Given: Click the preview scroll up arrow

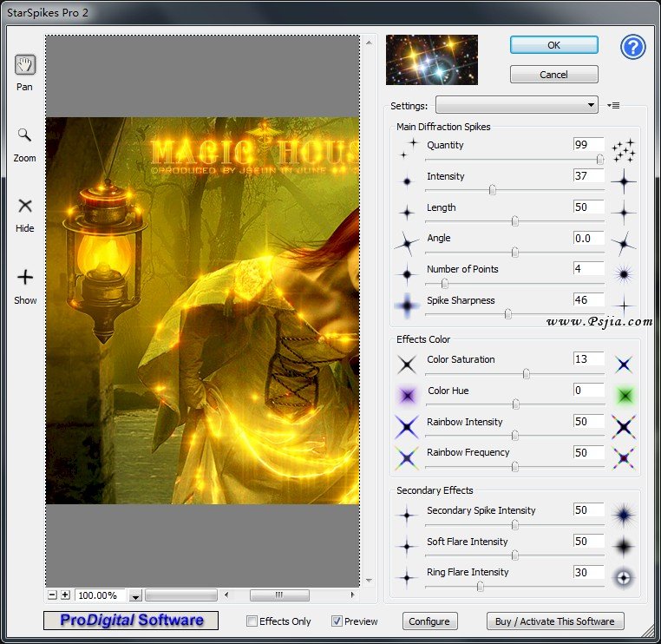Looking at the screenshot, I should (369, 43).
